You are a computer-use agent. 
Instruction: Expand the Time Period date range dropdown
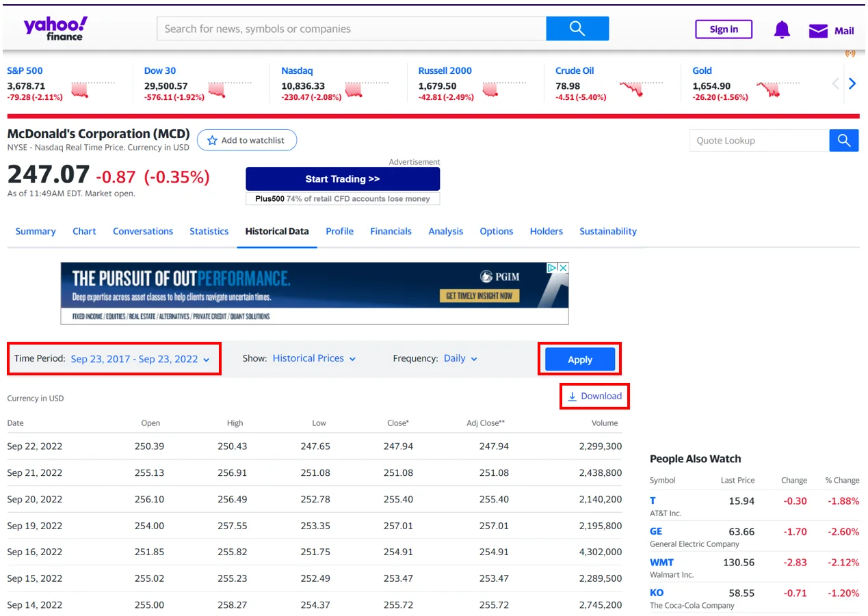coord(140,359)
